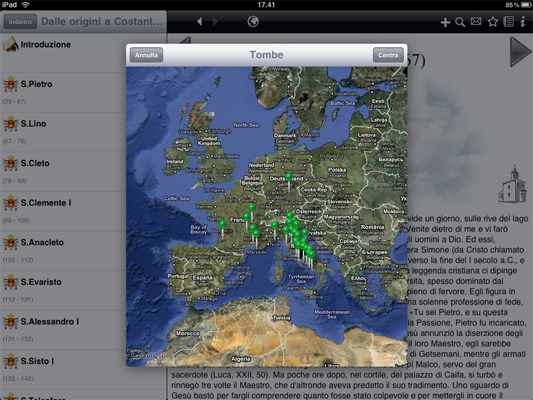Tap the Centra button in Tombe popup
533x400 pixels.
pos(388,55)
